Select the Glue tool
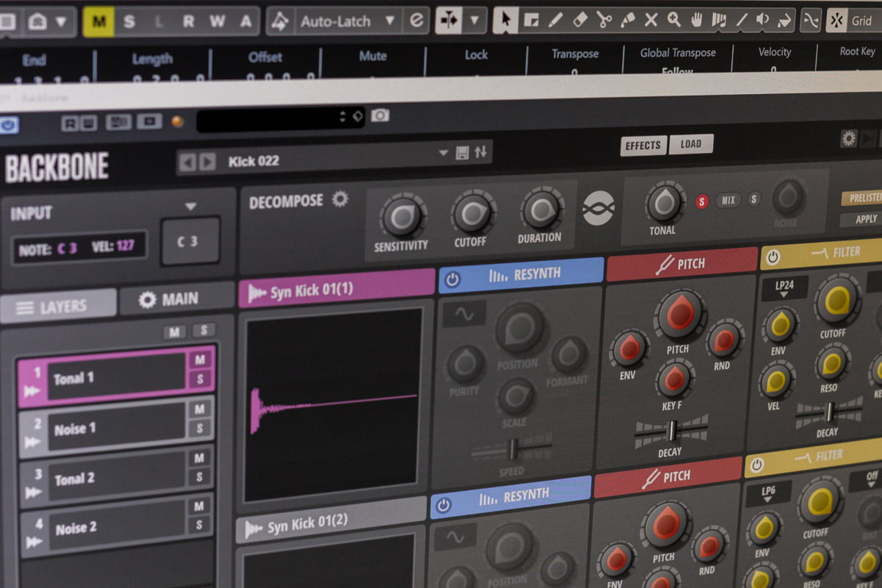 point(628,21)
